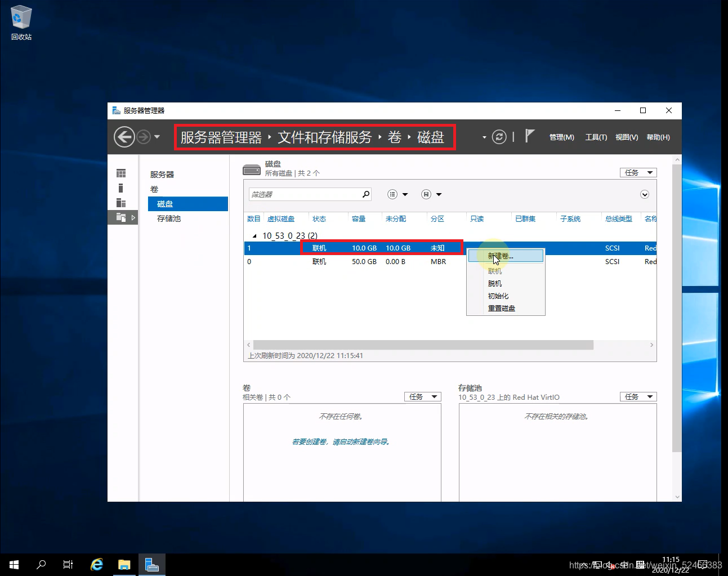
Task: Launch Internet Explorer from taskbar
Action: pyautogui.click(x=97, y=564)
